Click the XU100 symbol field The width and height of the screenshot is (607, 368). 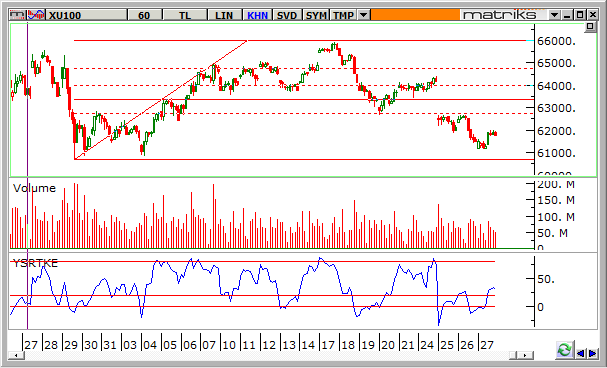point(86,15)
